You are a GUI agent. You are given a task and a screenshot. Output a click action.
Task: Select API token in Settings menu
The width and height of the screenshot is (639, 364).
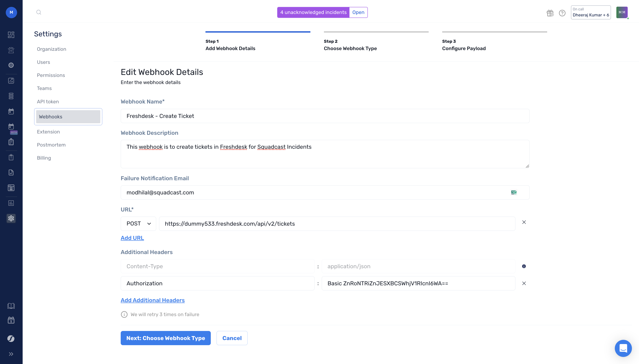coord(48,102)
